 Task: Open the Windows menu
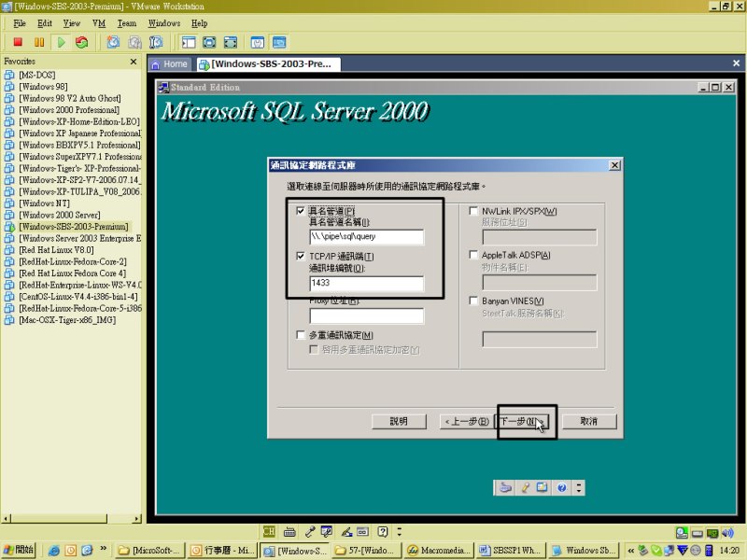coord(164,23)
